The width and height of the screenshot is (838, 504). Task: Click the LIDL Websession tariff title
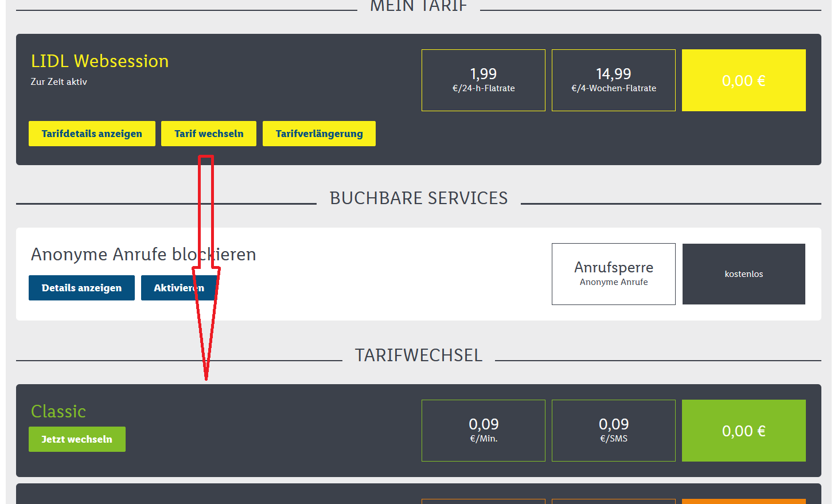tap(100, 61)
